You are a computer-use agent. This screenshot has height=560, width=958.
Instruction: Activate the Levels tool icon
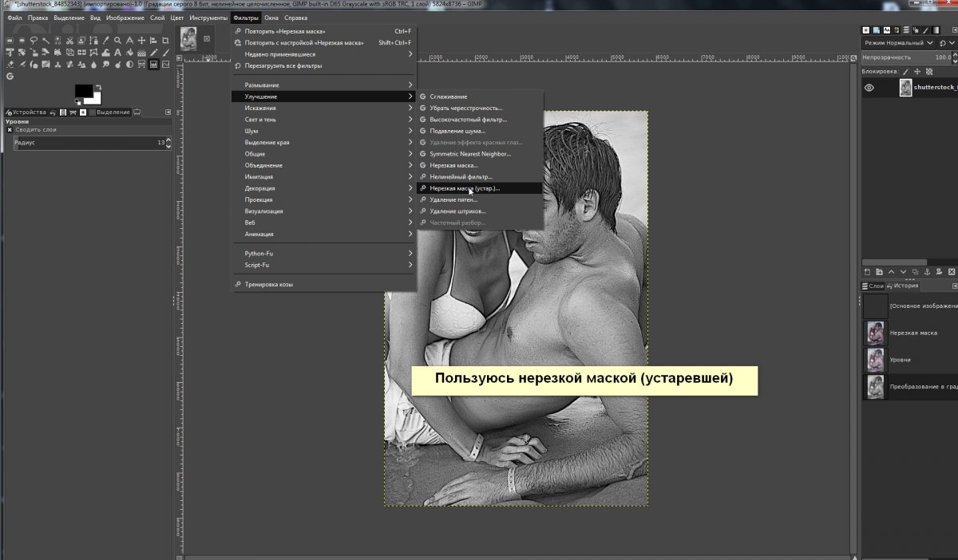coord(153,64)
